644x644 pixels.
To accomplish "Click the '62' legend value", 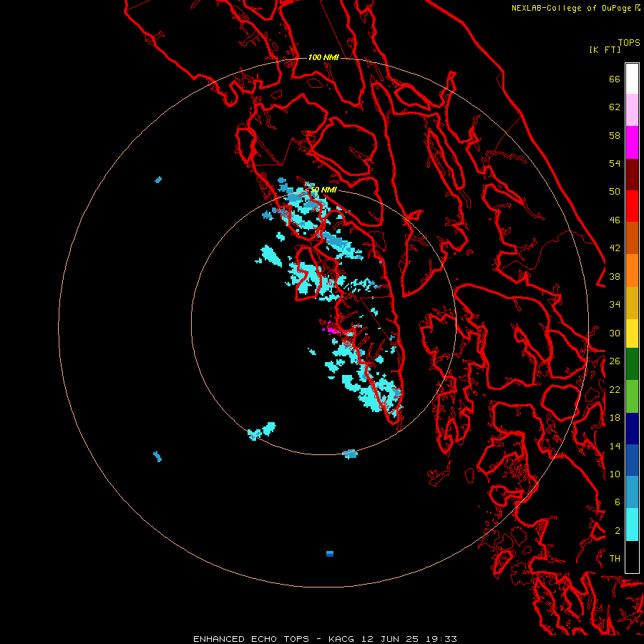I will point(615,107).
